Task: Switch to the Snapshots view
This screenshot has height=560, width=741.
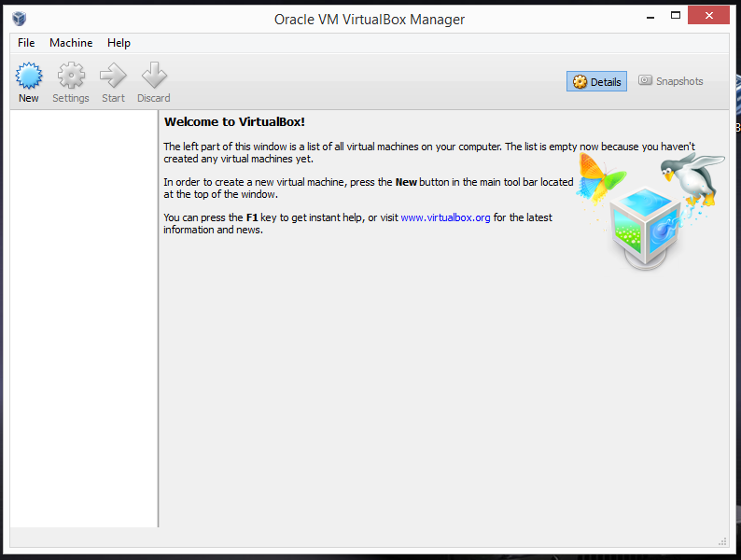Action: pyautogui.click(x=670, y=82)
